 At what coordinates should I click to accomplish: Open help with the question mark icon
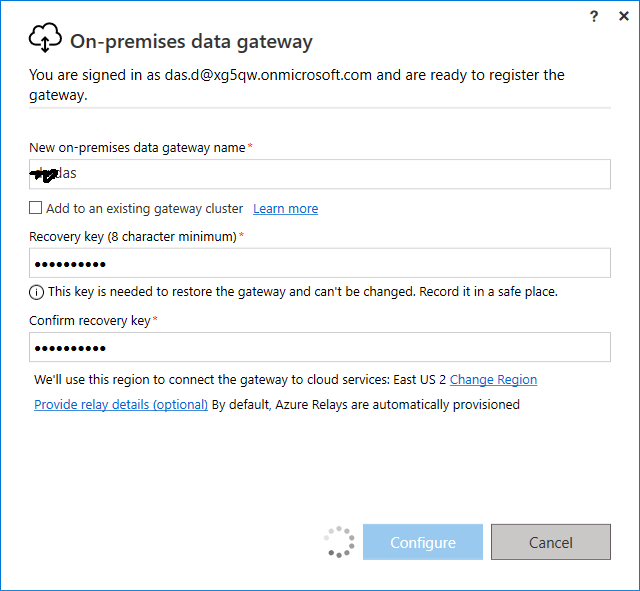pyautogui.click(x=594, y=16)
